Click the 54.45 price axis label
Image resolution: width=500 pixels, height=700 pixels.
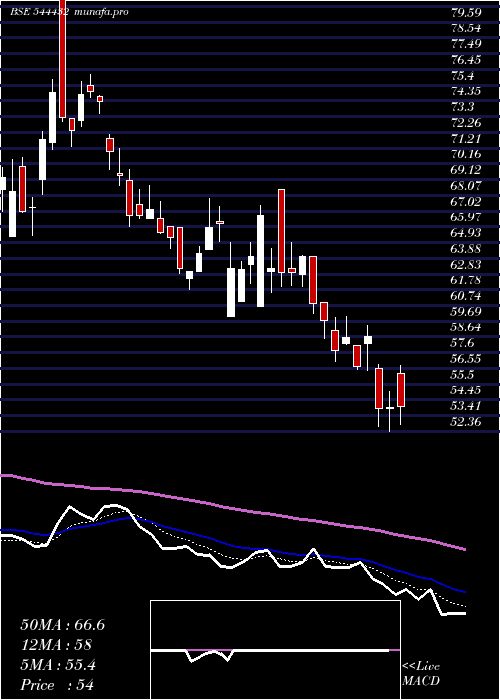467,390
